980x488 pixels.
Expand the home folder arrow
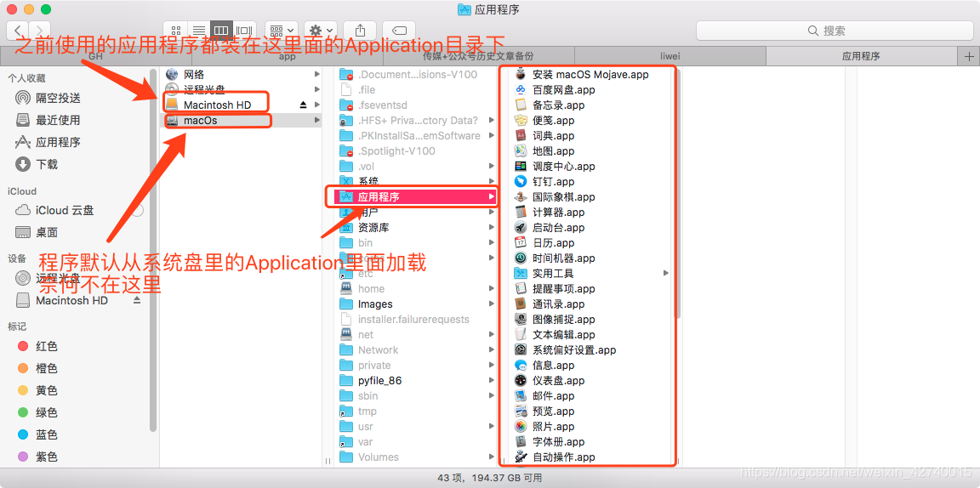(492, 289)
